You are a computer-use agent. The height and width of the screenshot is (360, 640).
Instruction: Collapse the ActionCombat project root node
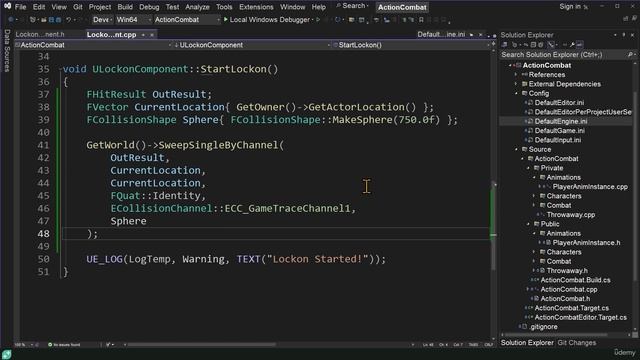click(x=510, y=65)
